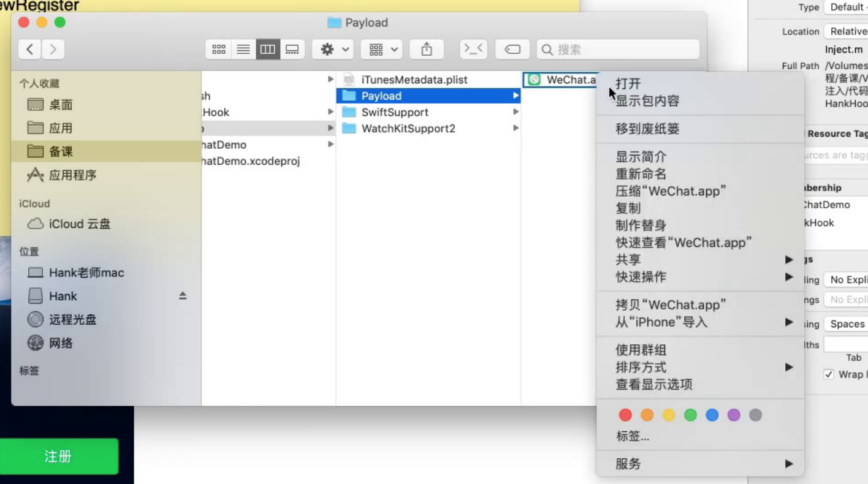Image resolution: width=868 pixels, height=484 pixels.
Task: Choose 重新命名 from the context menu
Action: pyautogui.click(x=700, y=175)
